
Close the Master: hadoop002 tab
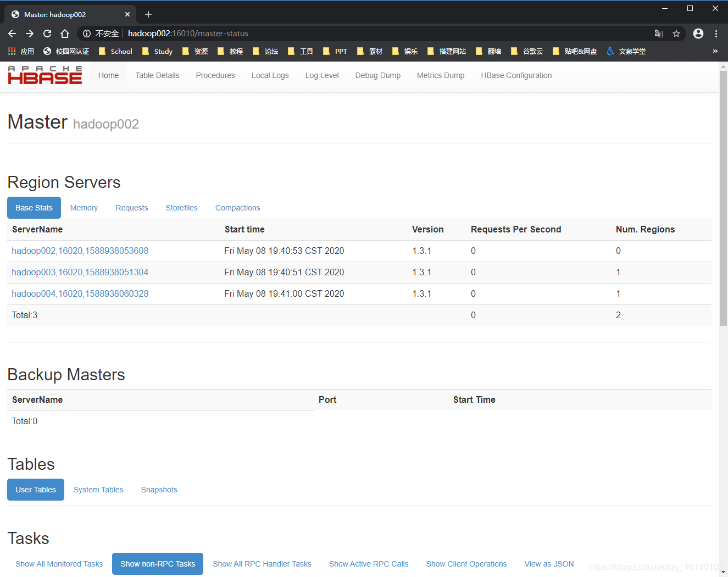click(x=127, y=14)
